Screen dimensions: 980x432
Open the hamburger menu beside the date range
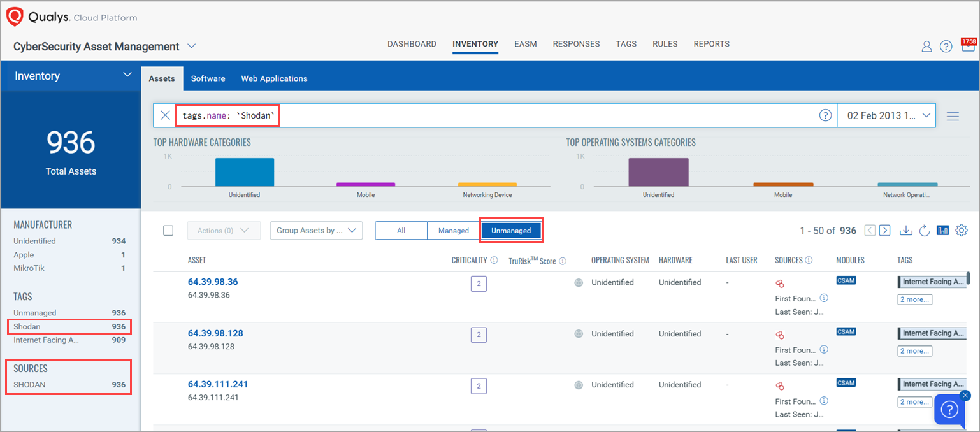click(953, 116)
